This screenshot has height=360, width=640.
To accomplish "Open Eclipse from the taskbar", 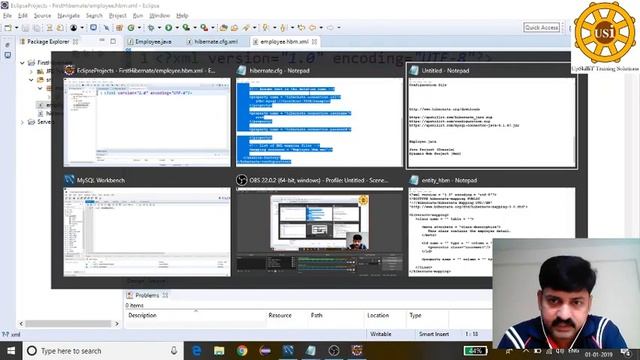I will pyautogui.click(x=265, y=351).
